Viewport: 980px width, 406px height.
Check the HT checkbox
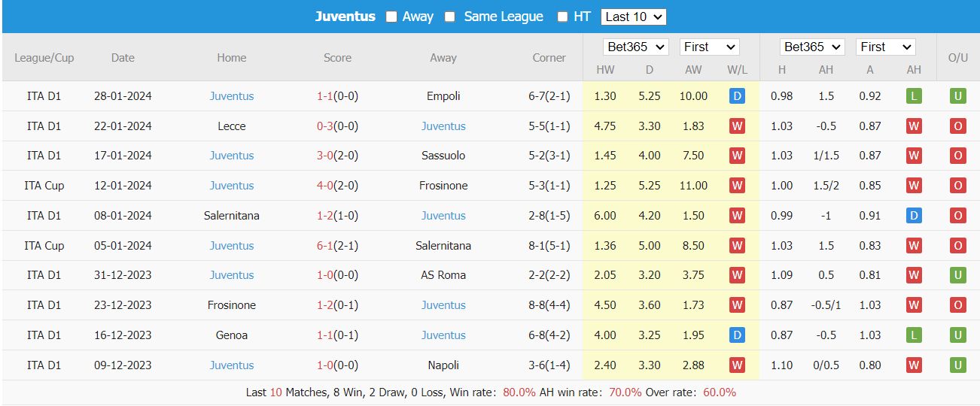tap(562, 17)
